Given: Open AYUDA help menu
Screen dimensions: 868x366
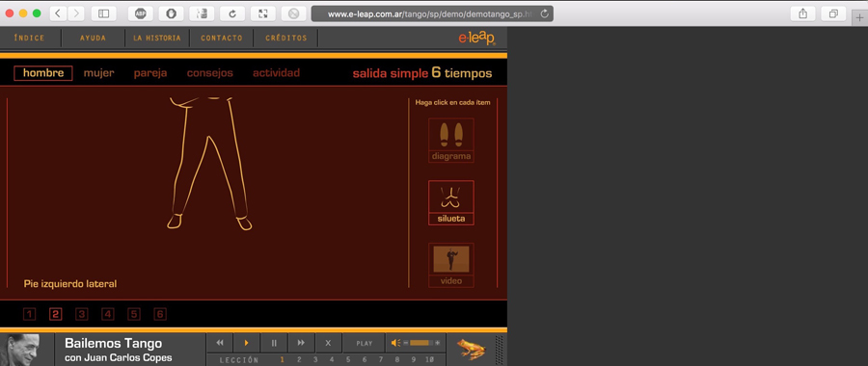Looking at the screenshot, I should tap(93, 39).
